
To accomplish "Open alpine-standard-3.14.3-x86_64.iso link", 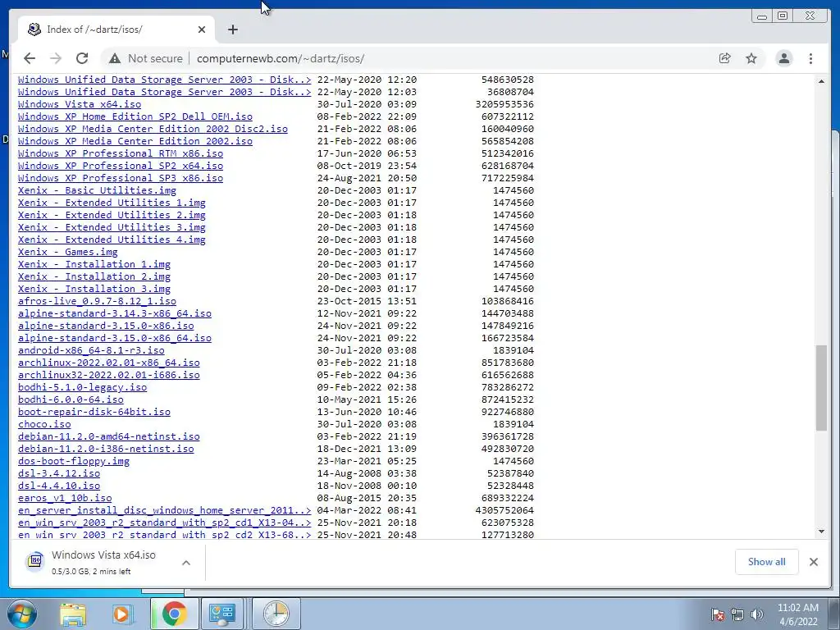I will pyautogui.click(x=115, y=313).
